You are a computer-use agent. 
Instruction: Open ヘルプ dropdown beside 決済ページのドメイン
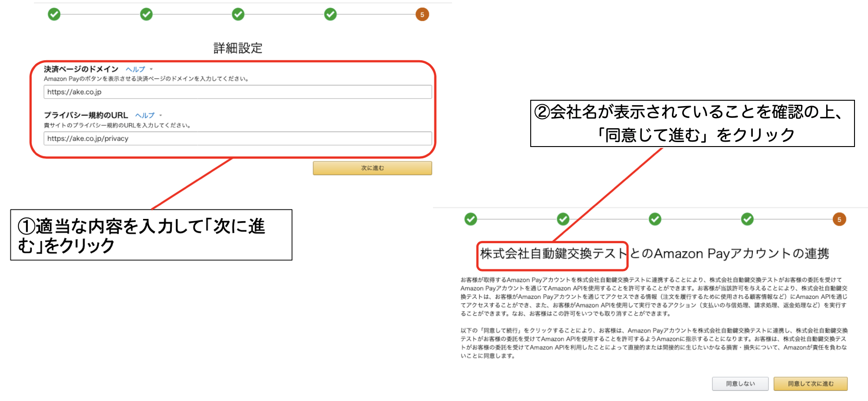pos(139,69)
